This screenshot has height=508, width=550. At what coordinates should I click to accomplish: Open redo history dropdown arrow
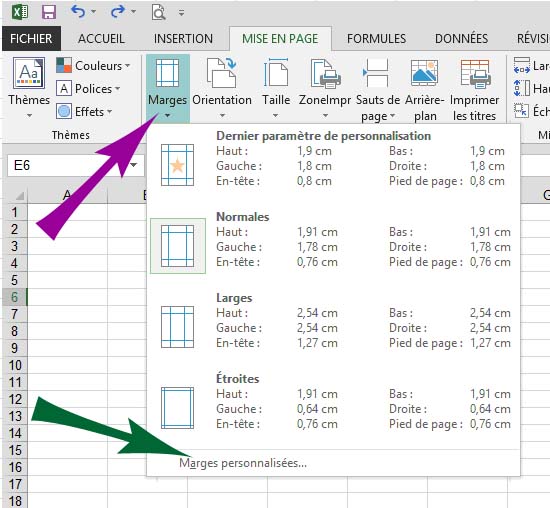pos(133,12)
